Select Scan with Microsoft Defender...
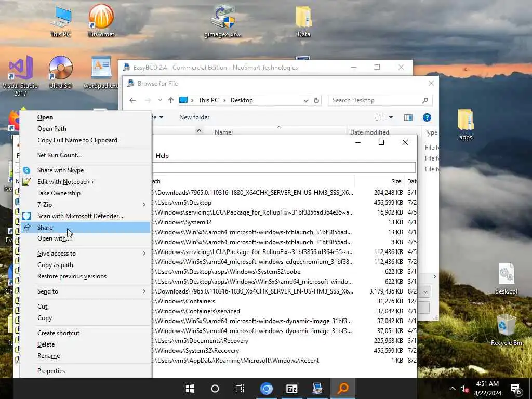The image size is (532, 399). coord(85,216)
